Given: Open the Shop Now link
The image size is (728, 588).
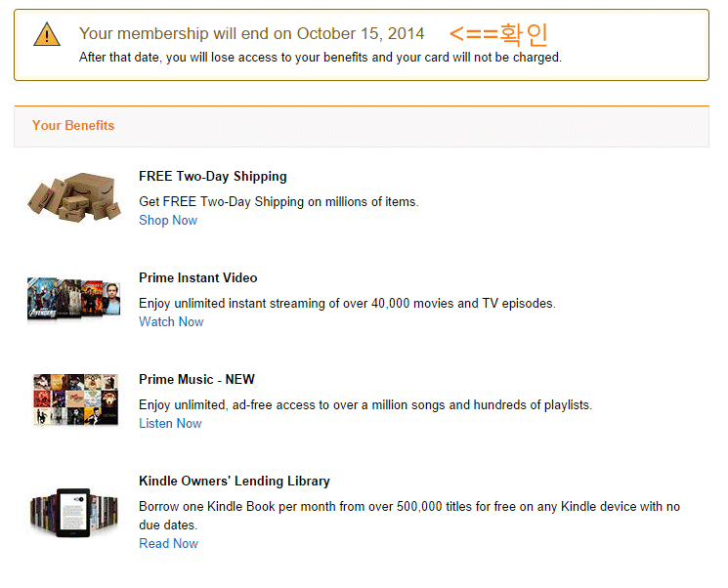Looking at the screenshot, I should pos(168,221).
